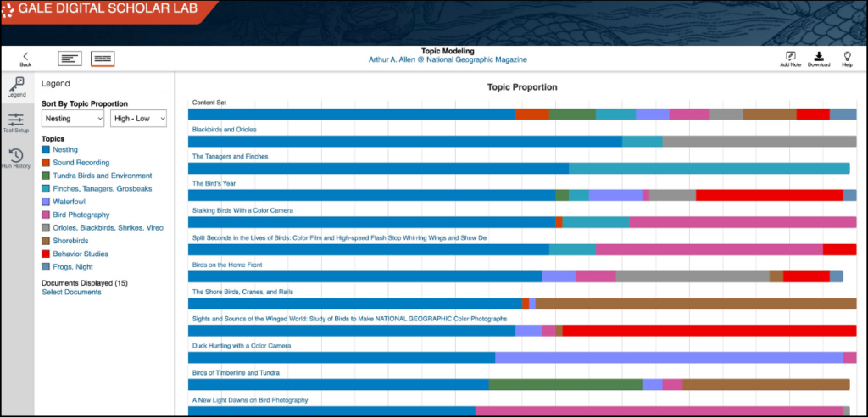Open Tool Setup in sidebar
Image resolution: width=868 pixels, height=418 pixels.
click(17, 123)
